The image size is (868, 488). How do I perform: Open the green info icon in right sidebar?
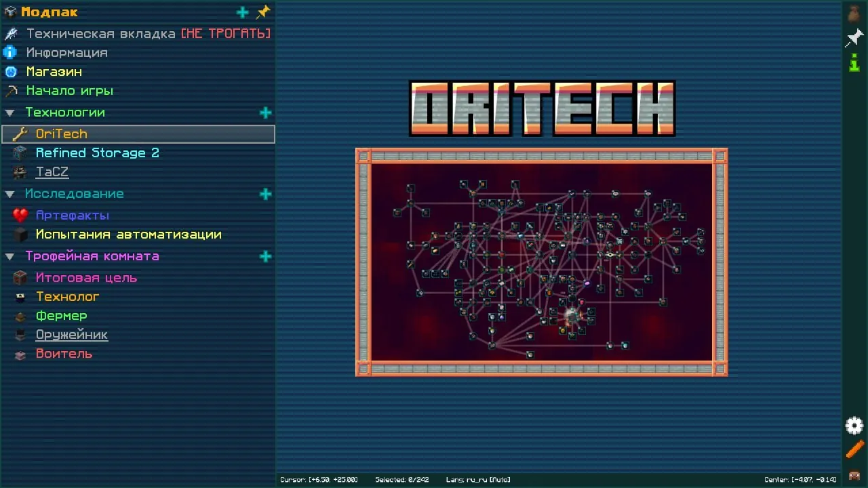point(854,63)
